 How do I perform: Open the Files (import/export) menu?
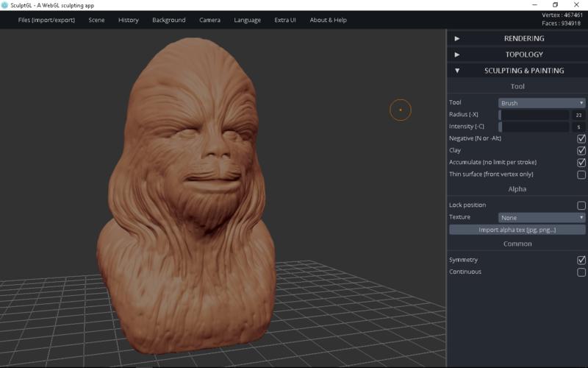click(46, 20)
